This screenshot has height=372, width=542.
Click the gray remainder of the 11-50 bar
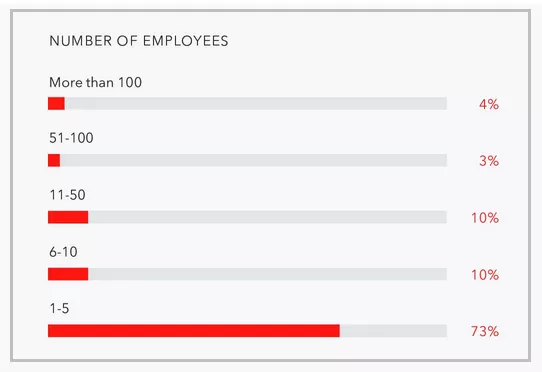[268, 217]
